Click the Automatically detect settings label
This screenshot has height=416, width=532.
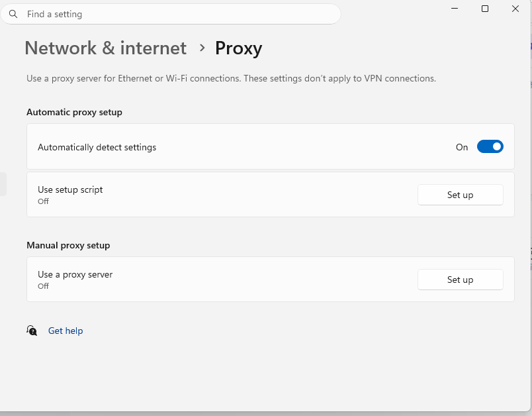point(97,147)
